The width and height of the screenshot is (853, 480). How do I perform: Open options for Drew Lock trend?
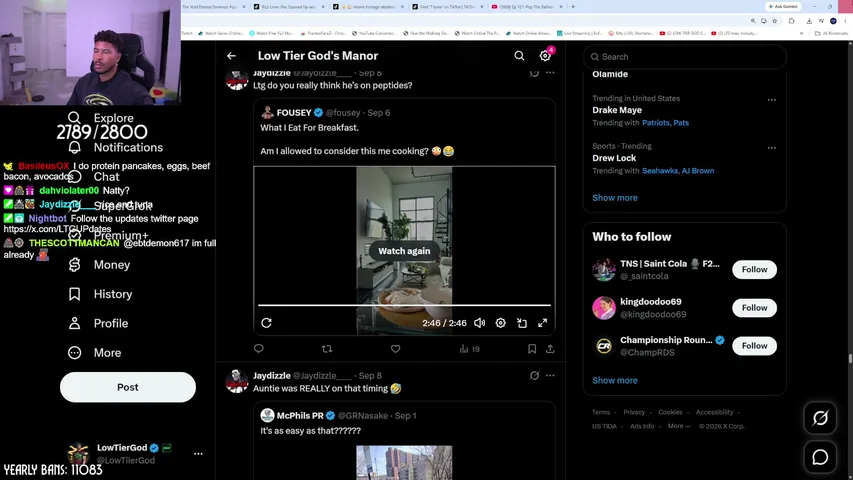[x=771, y=147]
